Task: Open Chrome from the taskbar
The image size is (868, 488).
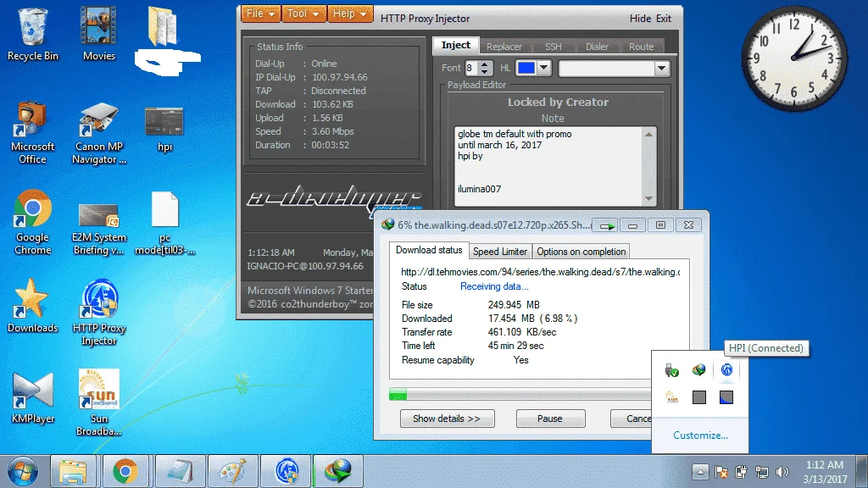Action: click(x=125, y=471)
